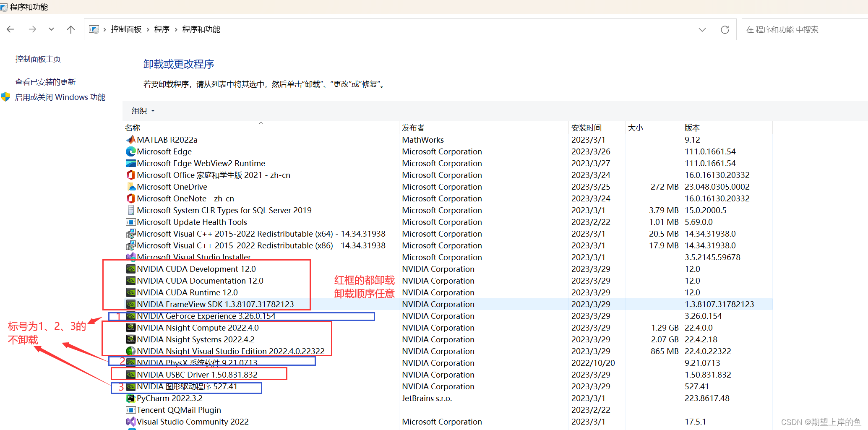Click the Microsoft OneNote icon

[131, 198]
